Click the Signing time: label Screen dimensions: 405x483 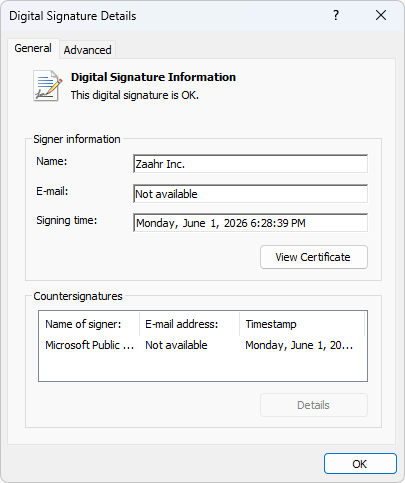tap(67, 220)
